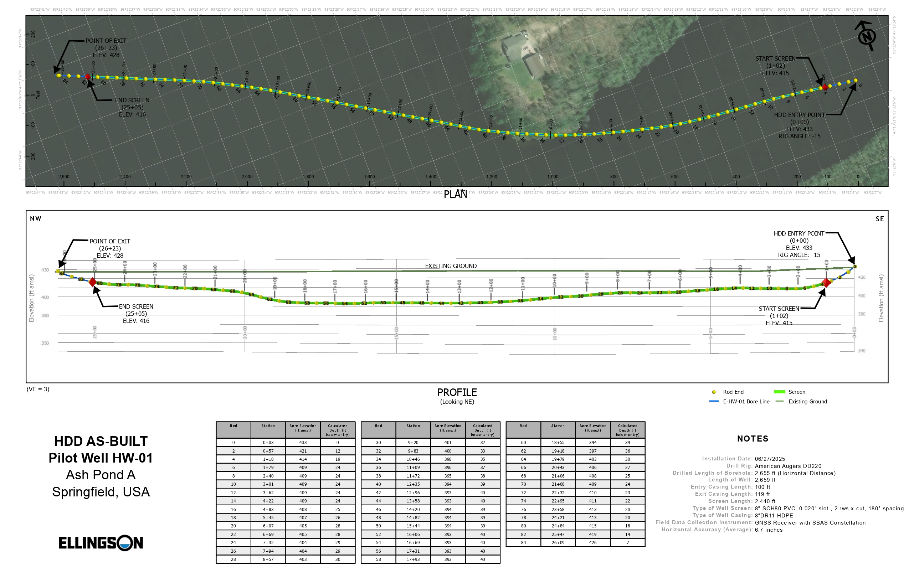Click the PROFILE view title
Screen dimensions: 909x588
[457, 392]
